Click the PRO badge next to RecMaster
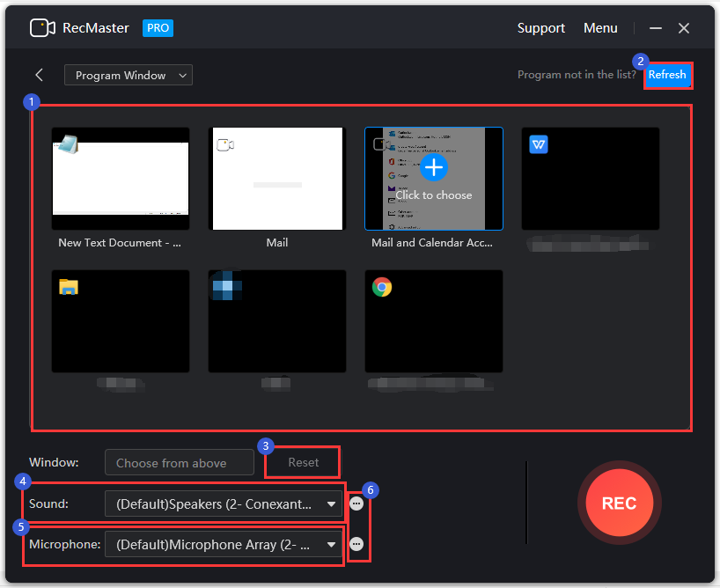720x588 pixels. coord(158,28)
